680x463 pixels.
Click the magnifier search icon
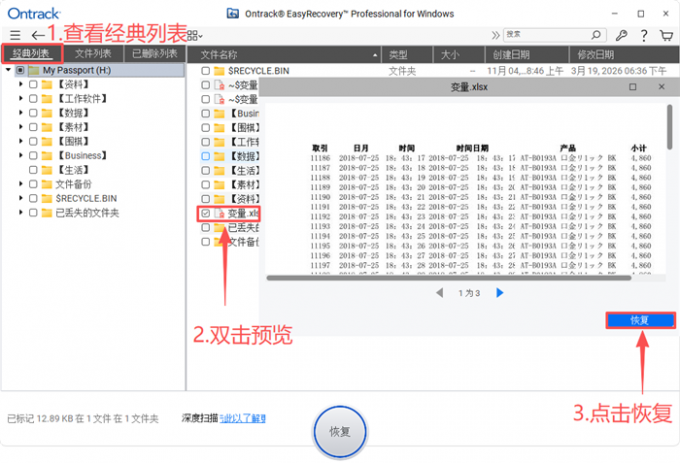[x=596, y=35]
